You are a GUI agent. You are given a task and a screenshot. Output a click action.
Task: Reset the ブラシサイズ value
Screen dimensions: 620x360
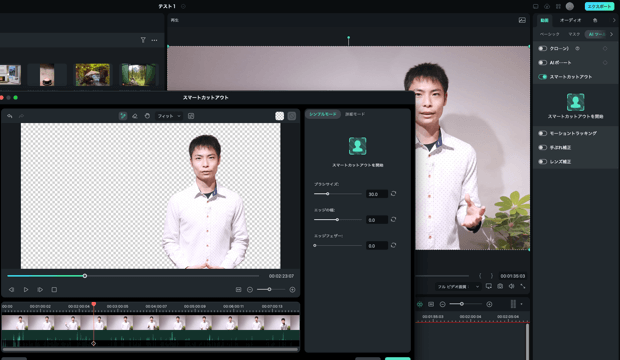[393, 193]
